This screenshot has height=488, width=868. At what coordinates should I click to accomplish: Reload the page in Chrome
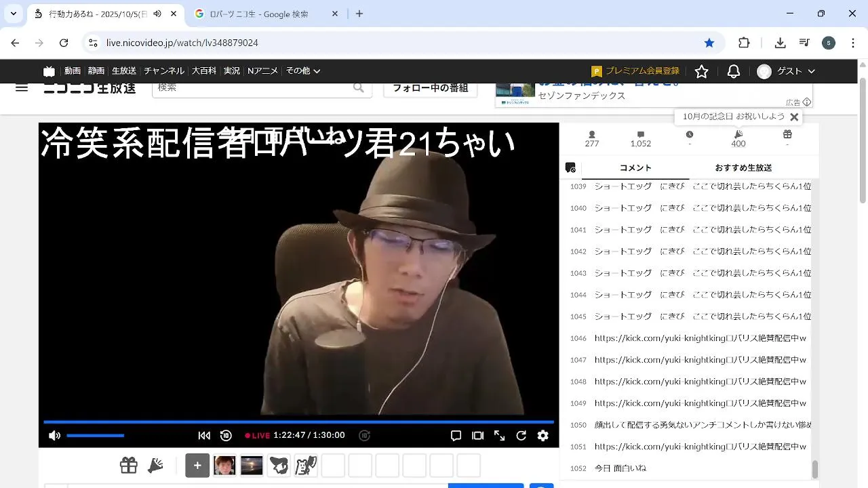(x=64, y=43)
